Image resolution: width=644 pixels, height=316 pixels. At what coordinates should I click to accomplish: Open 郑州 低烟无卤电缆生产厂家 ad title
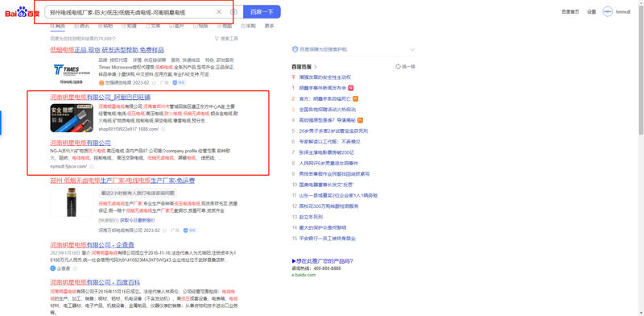click(x=122, y=181)
